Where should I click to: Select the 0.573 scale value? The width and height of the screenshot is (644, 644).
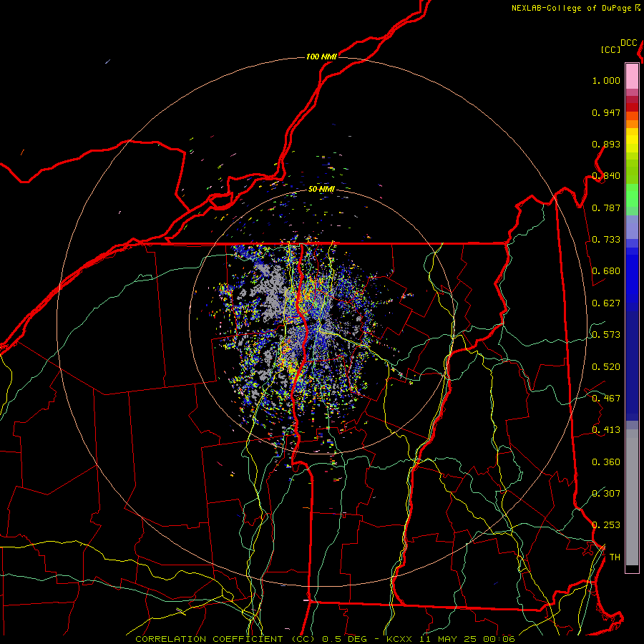(606, 335)
